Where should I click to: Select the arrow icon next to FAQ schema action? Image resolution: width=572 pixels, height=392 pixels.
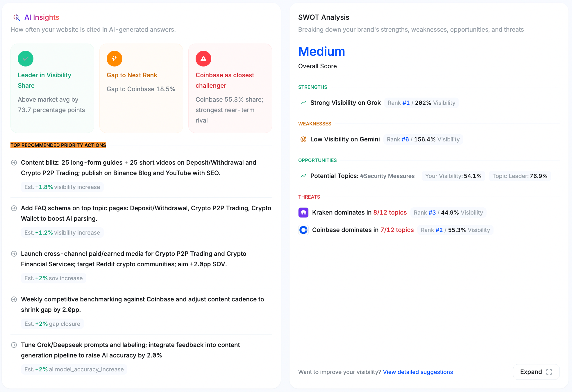pos(14,208)
